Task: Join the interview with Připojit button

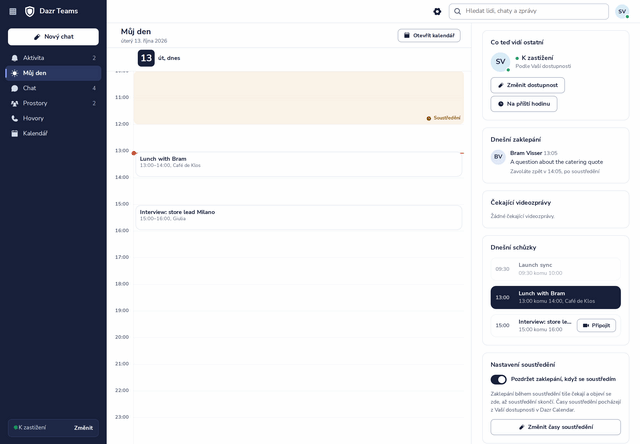Action: pos(596,326)
